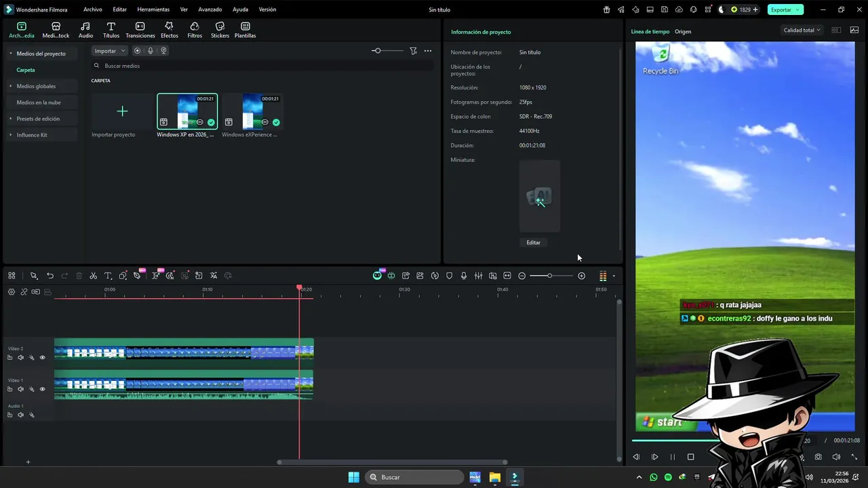Image resolution: width=868 pixels, height=488 pixels.
Task: Adjust the timeline zoom slider
Action: point(551,276)
